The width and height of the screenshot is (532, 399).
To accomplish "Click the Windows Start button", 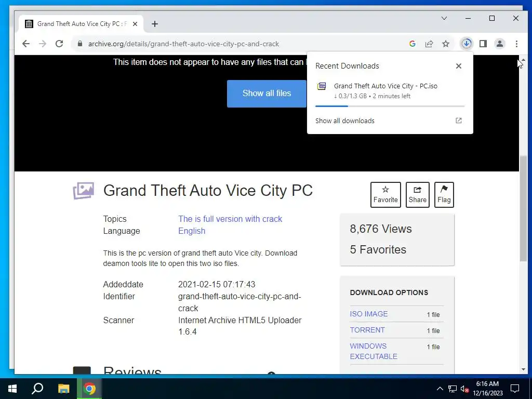I will (x=12, y=389).
